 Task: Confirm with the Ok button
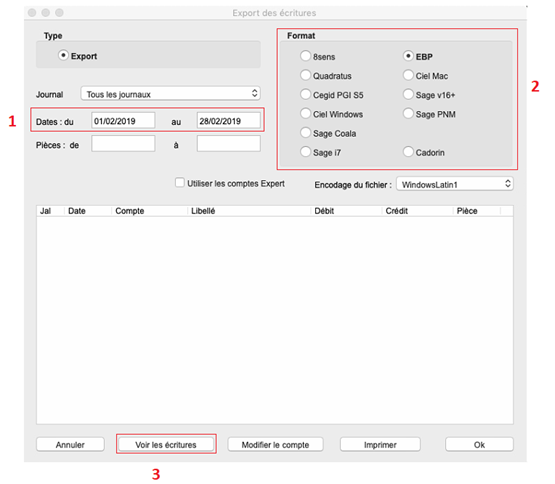[479, 444]
